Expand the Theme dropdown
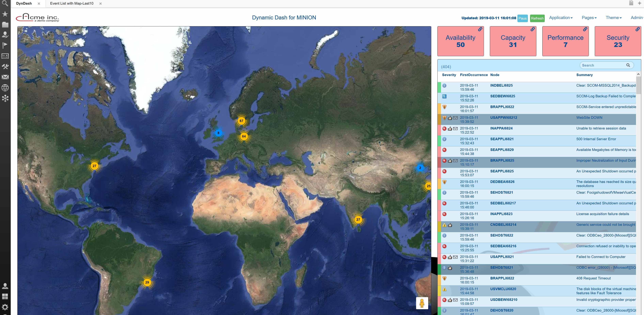The image size is (644, 315). point(613,18)
